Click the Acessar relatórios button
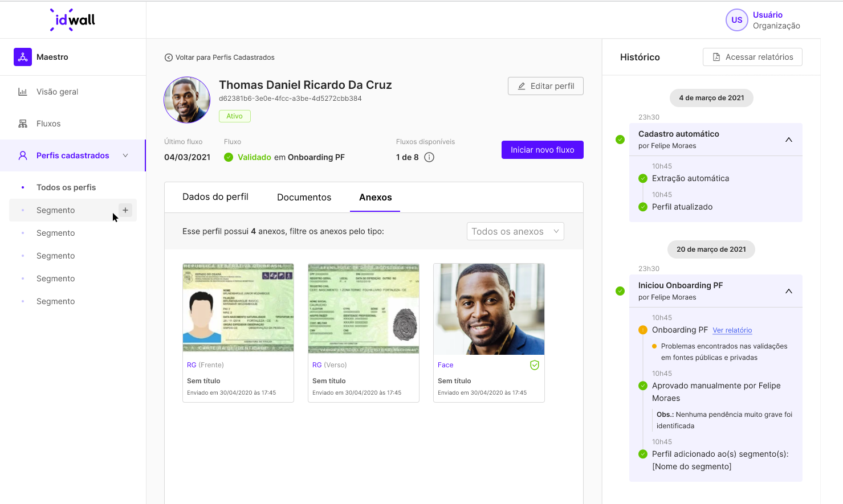Screen dimensions: 843x504 pyautogui.click(x=752, y=57)
